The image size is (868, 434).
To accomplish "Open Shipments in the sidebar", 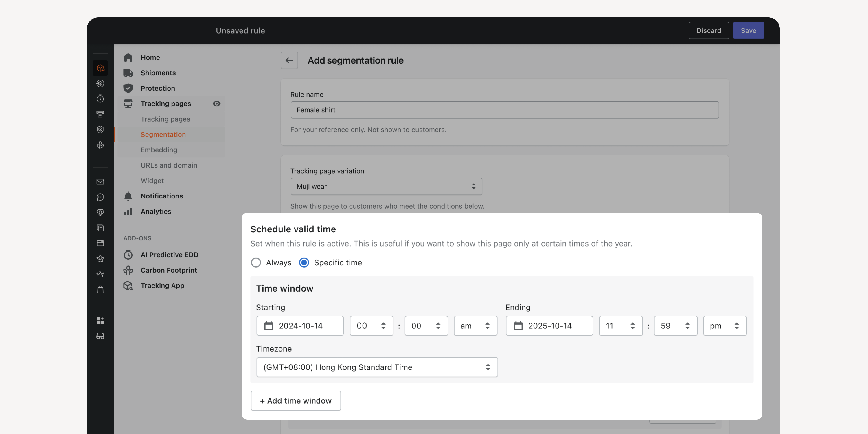I will pos(158,73).
